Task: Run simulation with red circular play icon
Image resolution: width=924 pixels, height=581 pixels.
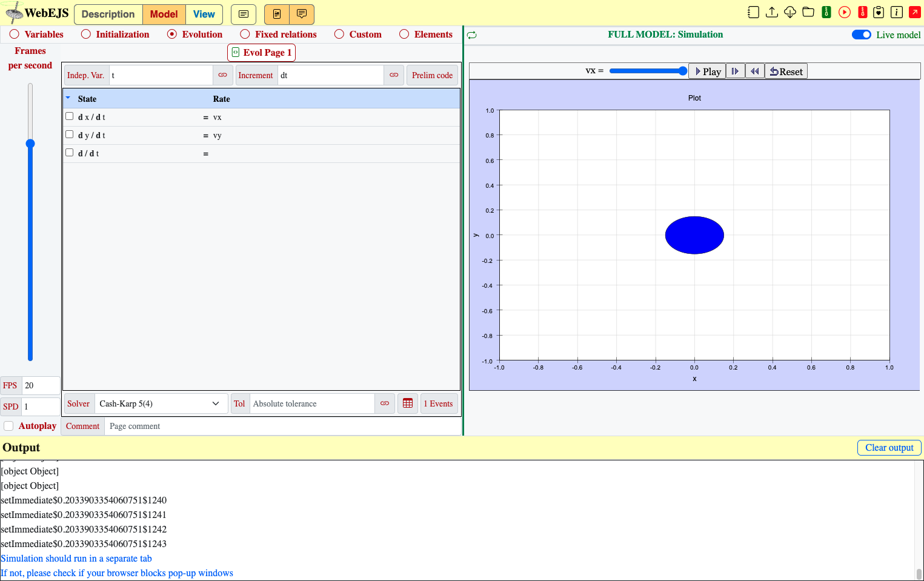Action: (845, 12)
